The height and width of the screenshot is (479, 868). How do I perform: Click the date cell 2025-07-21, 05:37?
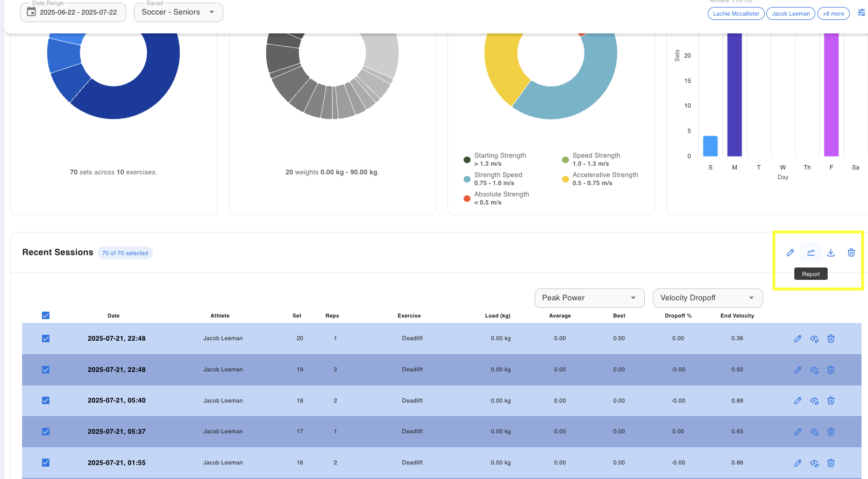[x=117, y=432]
